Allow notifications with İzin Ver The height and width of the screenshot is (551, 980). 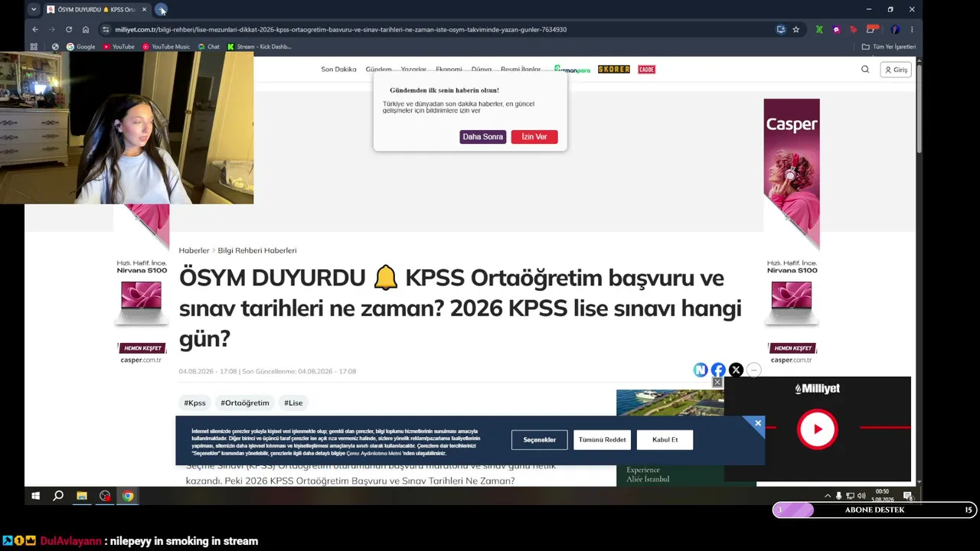534,137
